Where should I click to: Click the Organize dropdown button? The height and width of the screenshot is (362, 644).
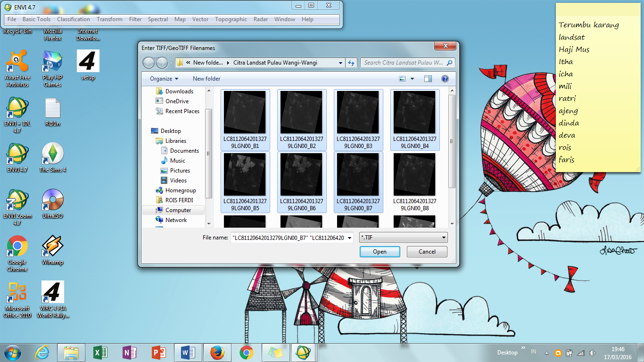coord(164,79)
